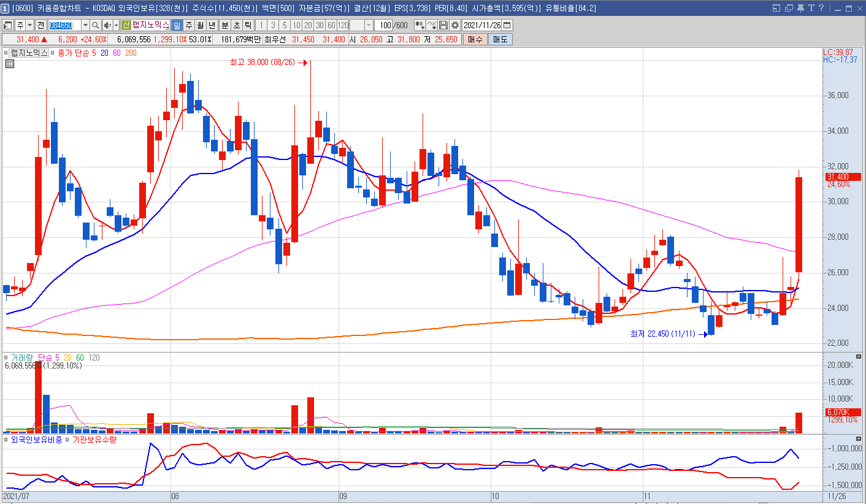Close the volume panel with its X
Image resolution: width=866 pixels, height=504 pixels.
click(x=858, y=357)
